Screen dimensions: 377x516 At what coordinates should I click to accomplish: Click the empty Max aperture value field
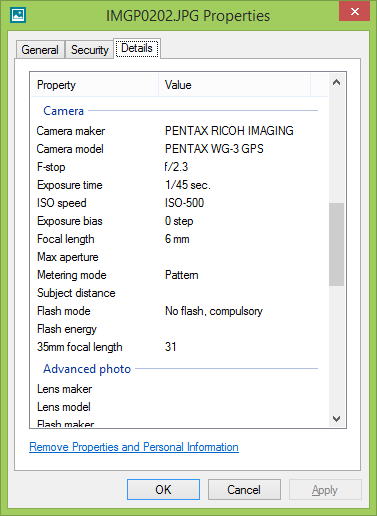pyautogui.click(x=238, y=257)
